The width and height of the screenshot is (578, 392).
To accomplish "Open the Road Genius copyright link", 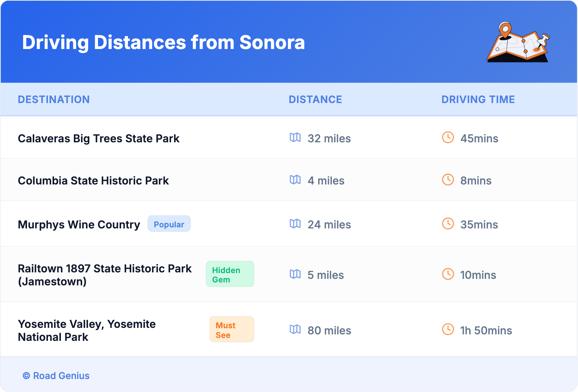I will pos(56,376).
